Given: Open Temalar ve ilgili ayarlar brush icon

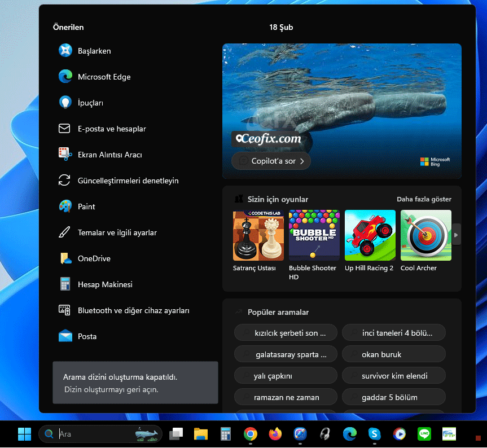Looking at the screenshot, I should 64,232.
